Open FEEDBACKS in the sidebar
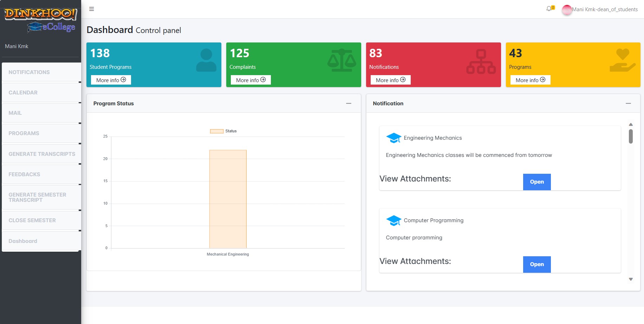 tap(41, 174)
